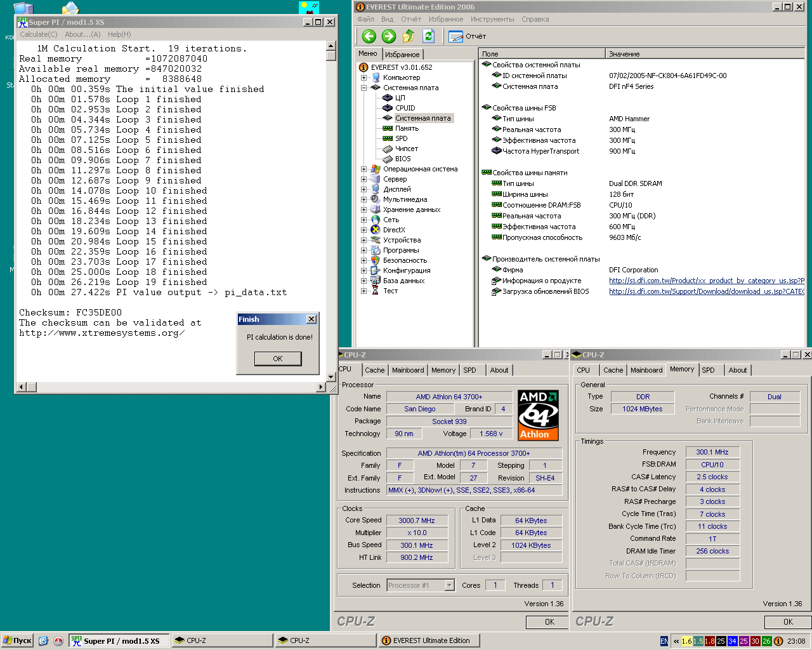This screenshot has width=812, height=650.
Task: Expand the Мультимедиа tree node
Action: [364, 199]
